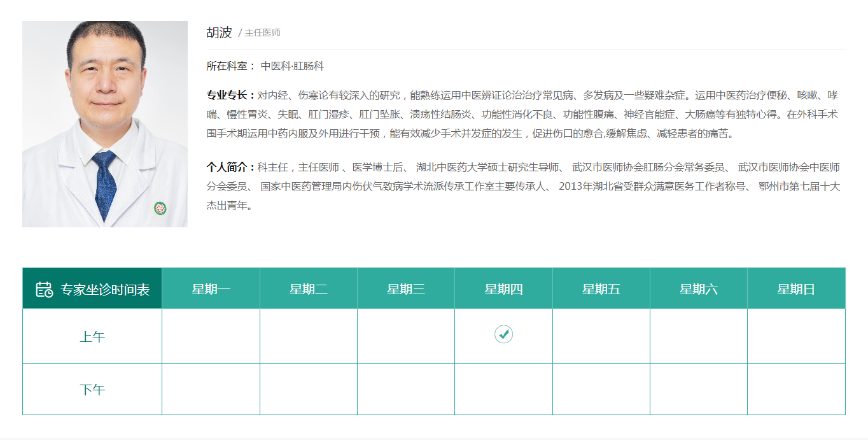Click the 上午 row label

(92, 337)
